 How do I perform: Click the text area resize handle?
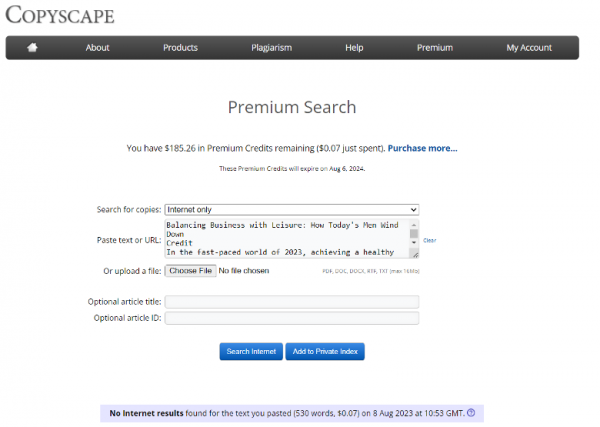(415, 254)
